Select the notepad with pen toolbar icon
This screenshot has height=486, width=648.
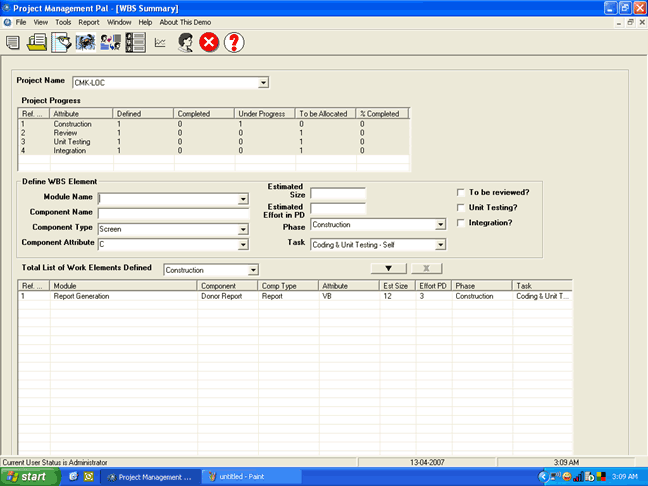pyautogui.click(x=61, y=42)
